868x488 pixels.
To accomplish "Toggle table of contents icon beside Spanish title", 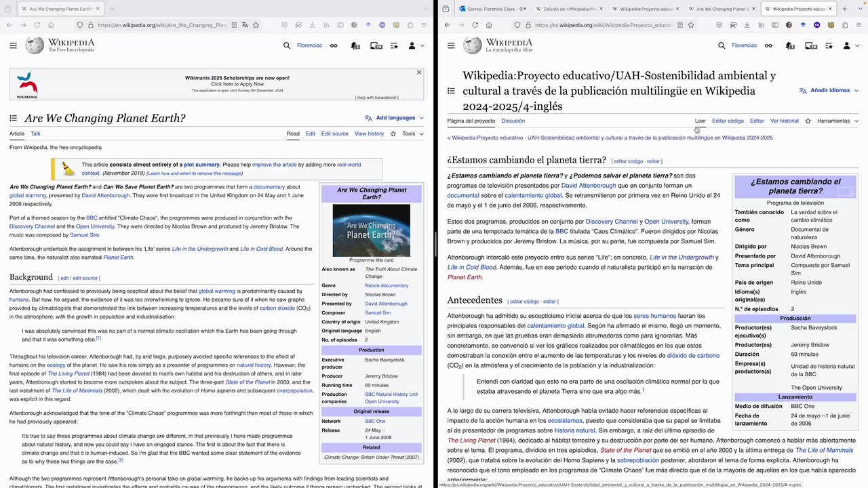I will click(451, 91).
